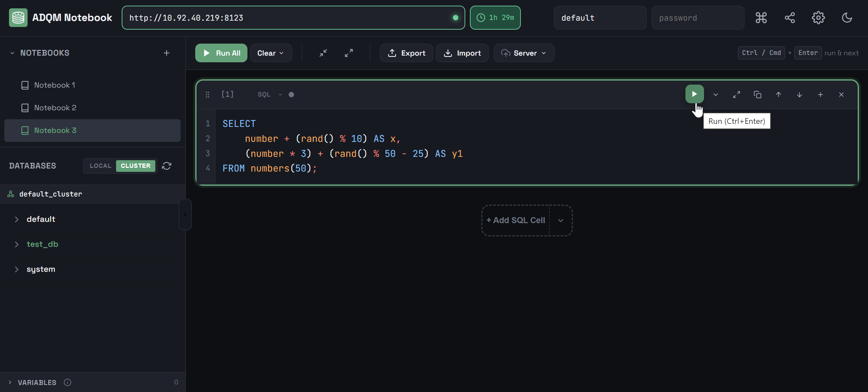Switch databases view to LOCAL
The height and width of the screenshot is (392, 868).
click(100, 166)
